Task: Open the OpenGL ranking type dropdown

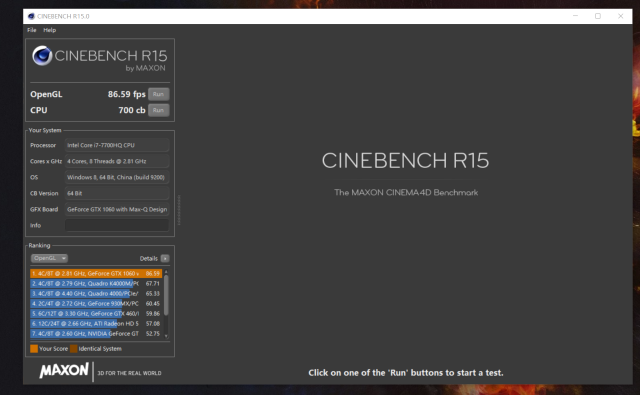Action: (x=49, y=258)
